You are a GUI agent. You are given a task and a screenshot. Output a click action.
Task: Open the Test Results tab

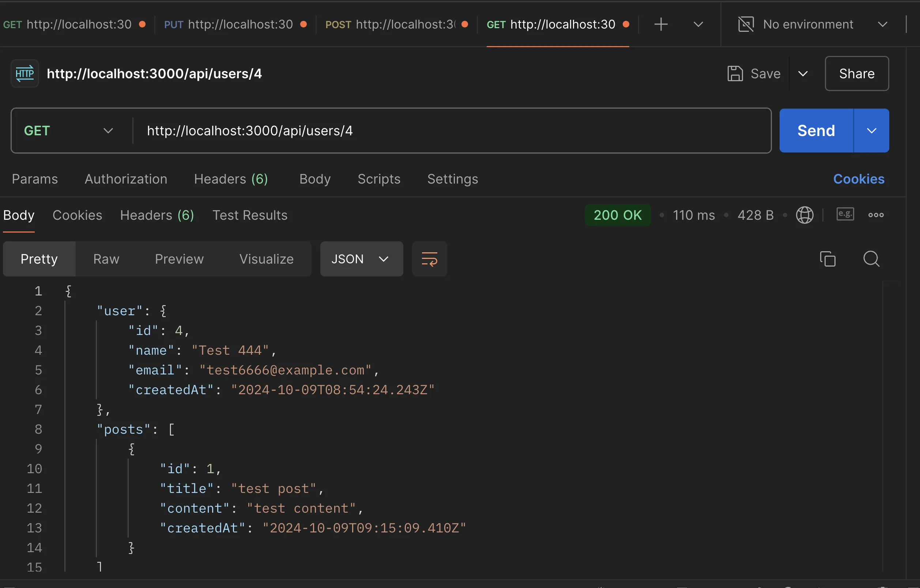click(250, 215)
